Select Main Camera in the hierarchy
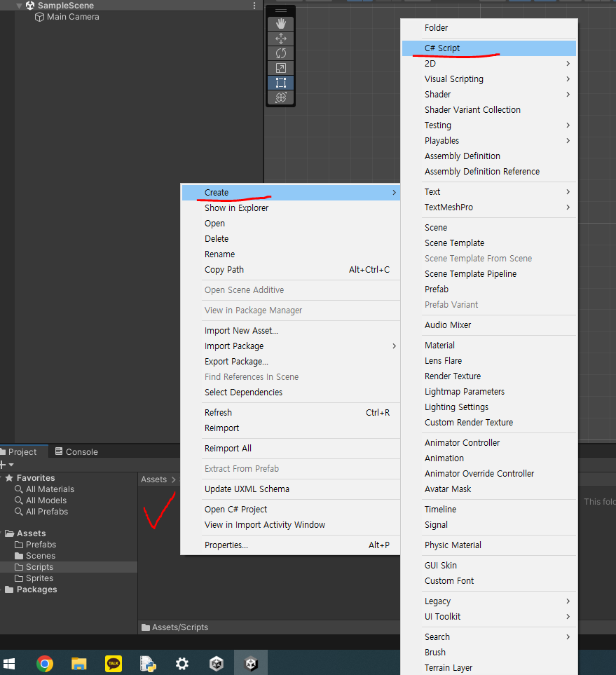 pyautogui.click(x=72, y=17)
